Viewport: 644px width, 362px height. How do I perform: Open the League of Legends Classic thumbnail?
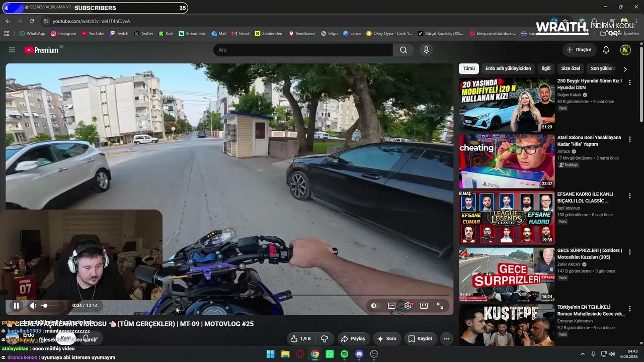click(x=507, y=218)
